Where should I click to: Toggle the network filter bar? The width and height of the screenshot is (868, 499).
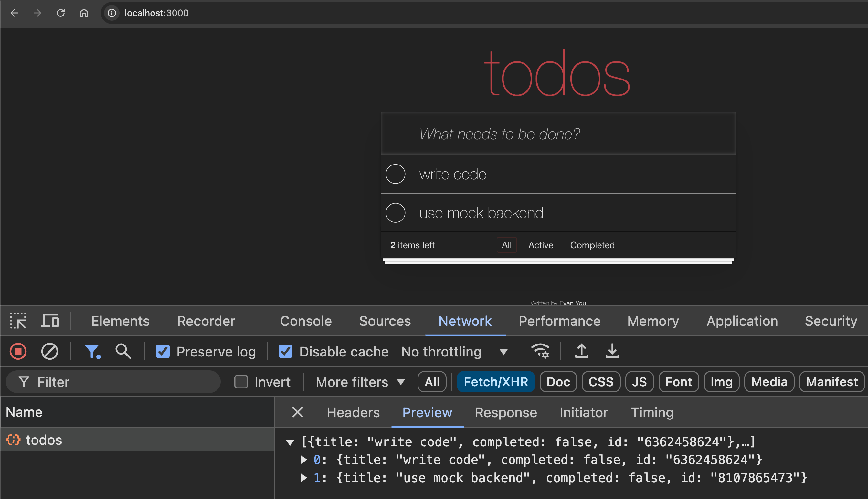tap(92, 351)
